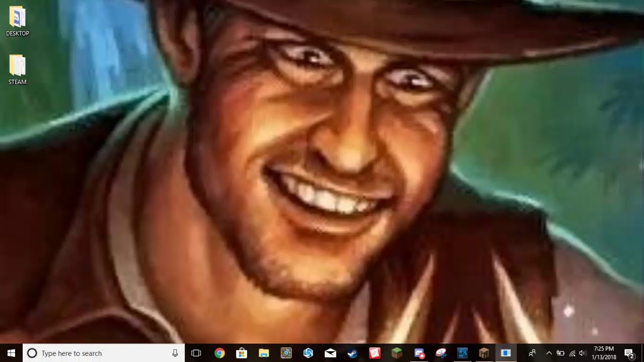Open the crafting table Minecraft icon
This screenshot has height=362, width=644.
tap(484, 353)
